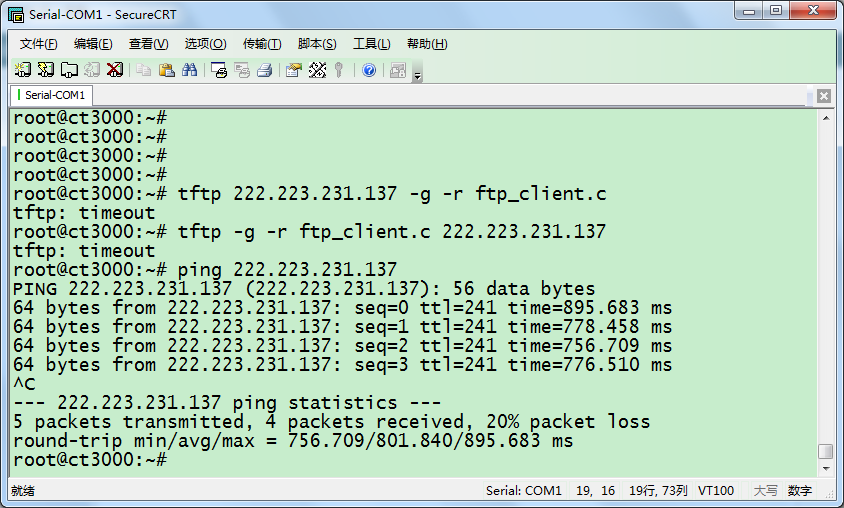The width and height of the screenshot is (844, 508).
Task: Click the vertical scrollbar thumb
Action: tap(826, 451)
